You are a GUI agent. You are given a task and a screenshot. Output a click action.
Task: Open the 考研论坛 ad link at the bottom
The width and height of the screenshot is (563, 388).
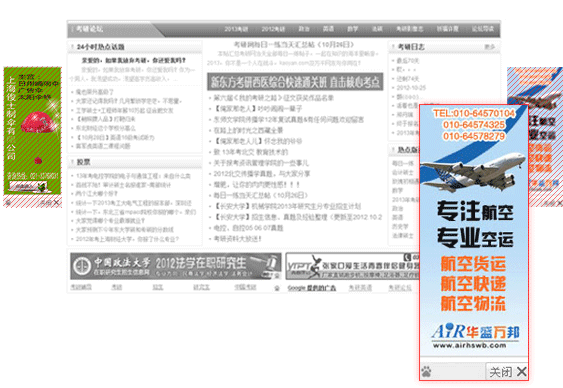(400, 288)
